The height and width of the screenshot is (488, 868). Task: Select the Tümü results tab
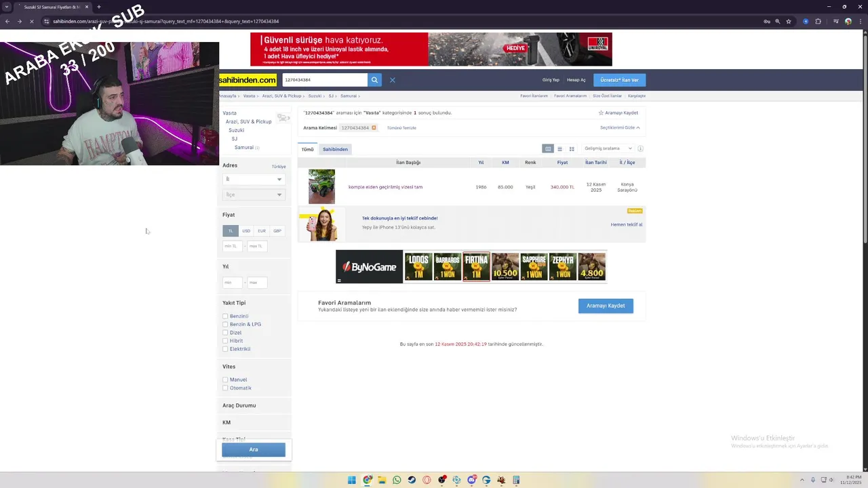(x=308, y=149)
